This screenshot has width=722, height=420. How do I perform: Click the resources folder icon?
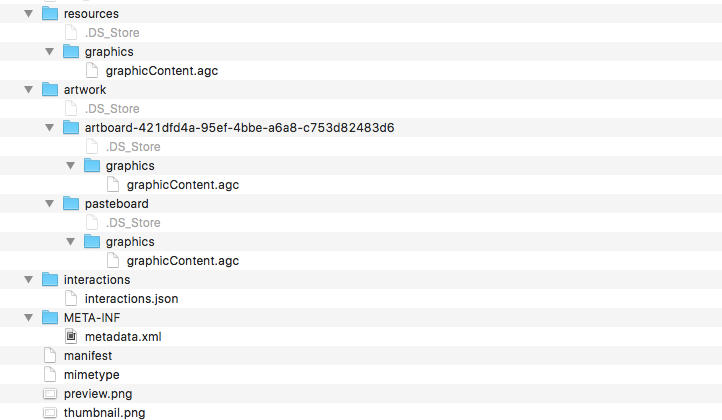(49, 14)
